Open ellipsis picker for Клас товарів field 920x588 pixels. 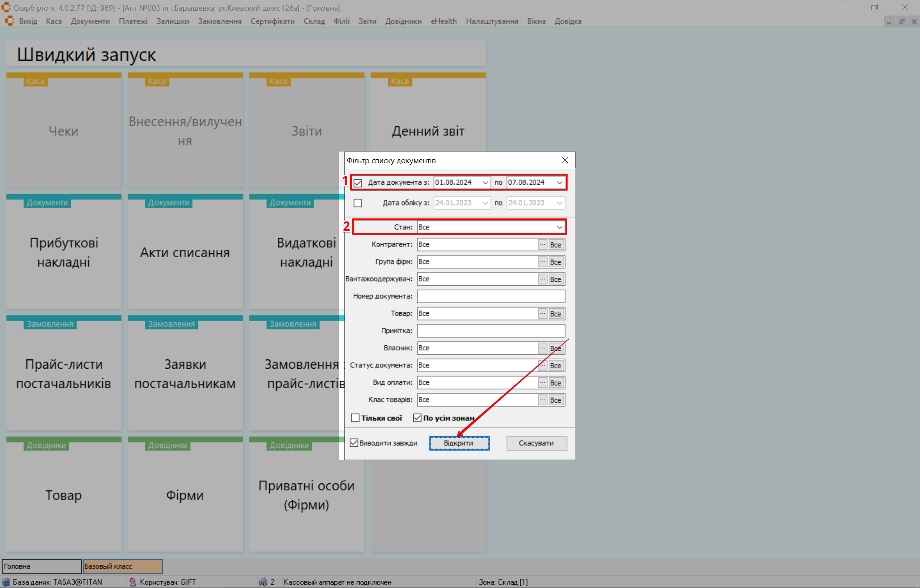[542, 400]
